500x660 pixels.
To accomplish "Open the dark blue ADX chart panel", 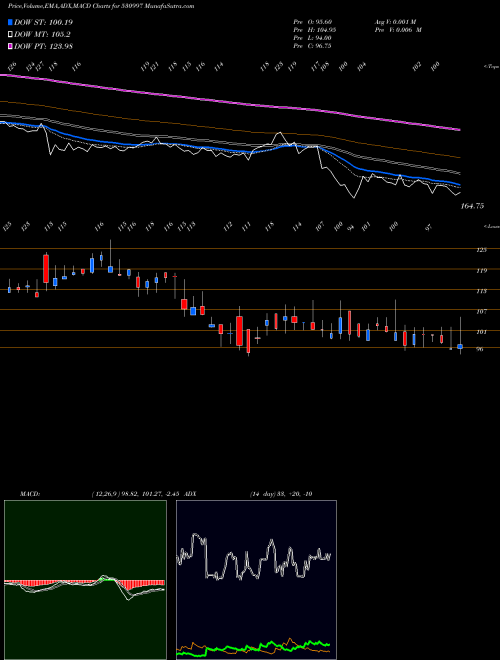I will click(256, 580).
